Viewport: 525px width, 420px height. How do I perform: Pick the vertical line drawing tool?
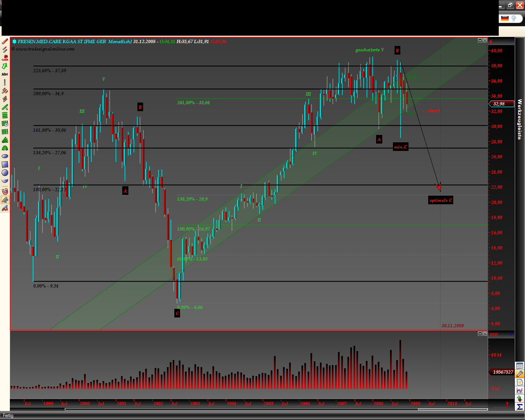[x=5, y=82]
